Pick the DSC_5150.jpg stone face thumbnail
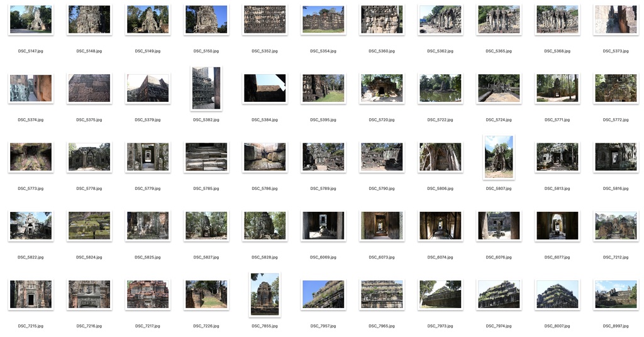Image resolution: width=644 pixels, height=337 pixels. pyautogui.click(x=206, y=19)
